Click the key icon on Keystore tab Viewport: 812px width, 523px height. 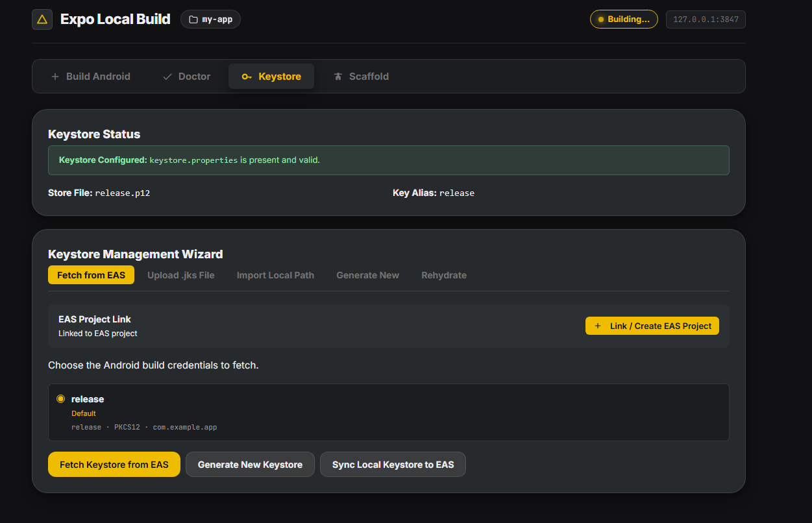247,77
